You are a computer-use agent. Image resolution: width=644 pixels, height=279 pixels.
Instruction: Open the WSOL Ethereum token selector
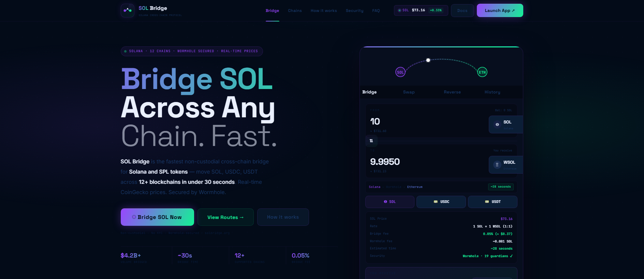tap(506, 165)
